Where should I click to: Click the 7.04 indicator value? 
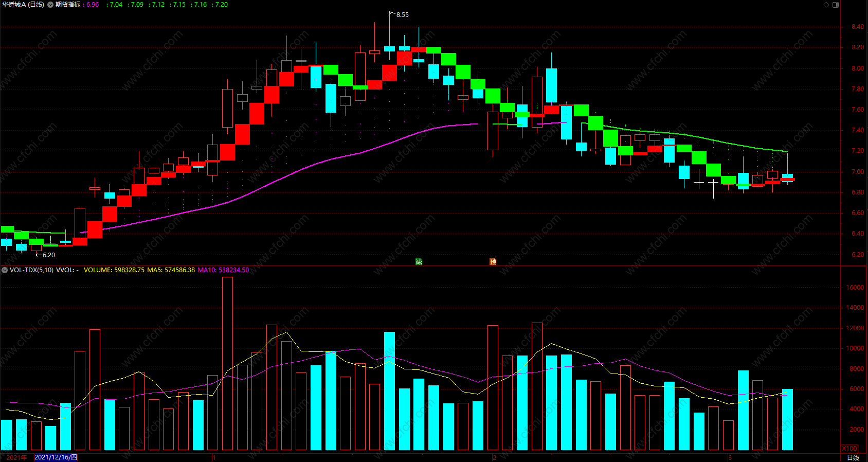tap(116, 5)
